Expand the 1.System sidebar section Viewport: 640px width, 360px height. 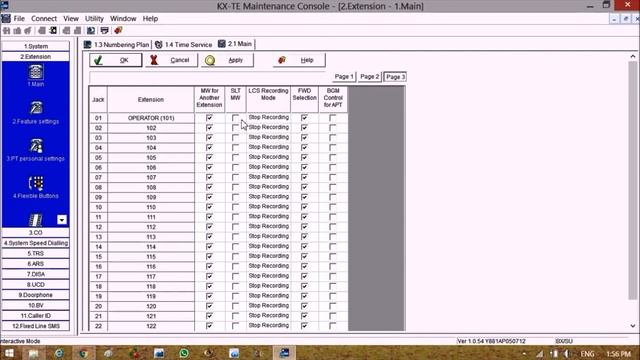(36, 46)
